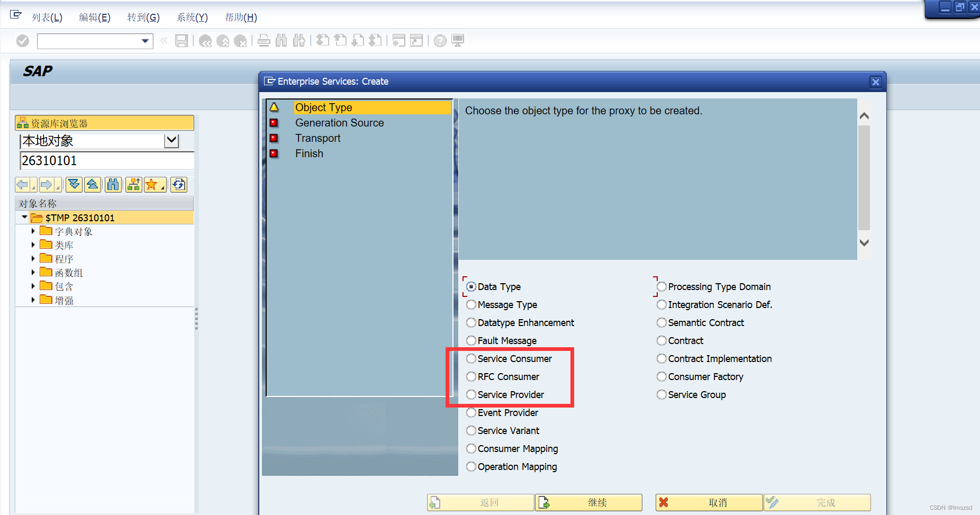Click the Exit up-arrow toolbar icon
This screenshot has height=515, width=980.
[223, 41]
